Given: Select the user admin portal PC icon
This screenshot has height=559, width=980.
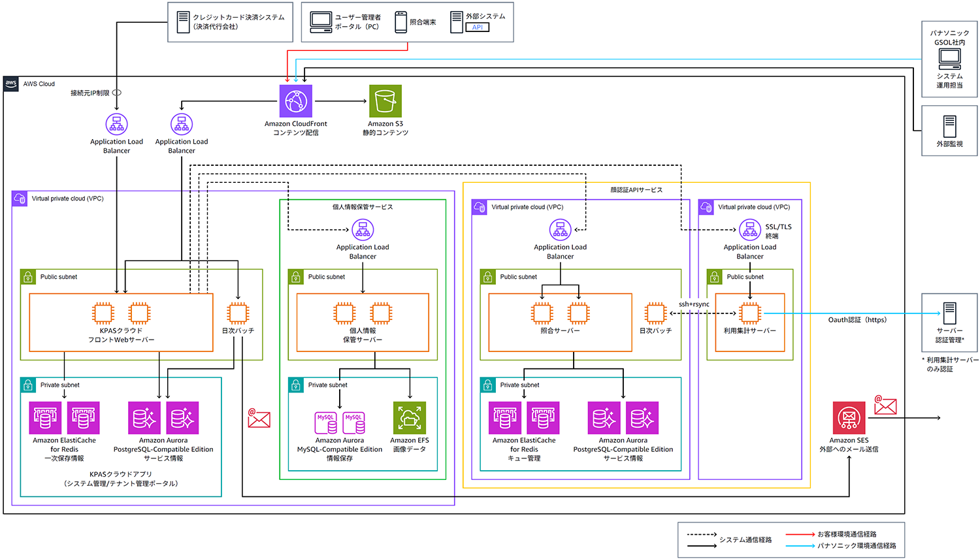Looking at the screenshot, I should [x=321, y=22].
